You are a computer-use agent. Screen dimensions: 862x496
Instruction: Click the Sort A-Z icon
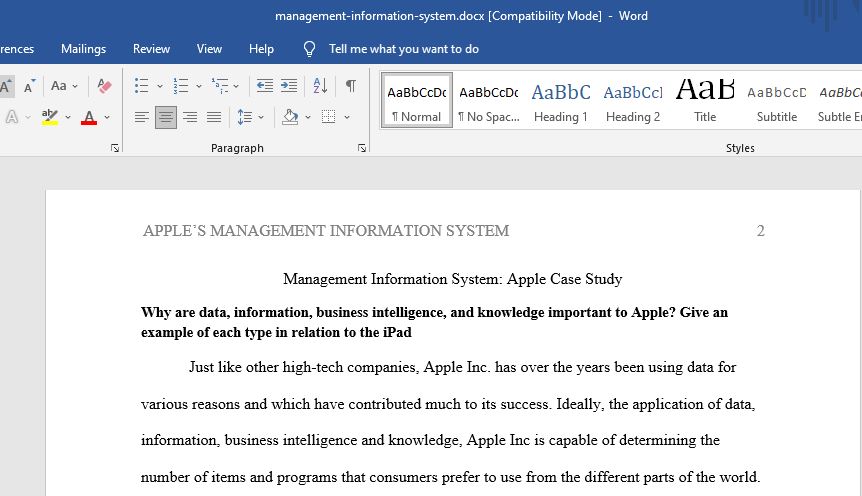tap(320, 86)
